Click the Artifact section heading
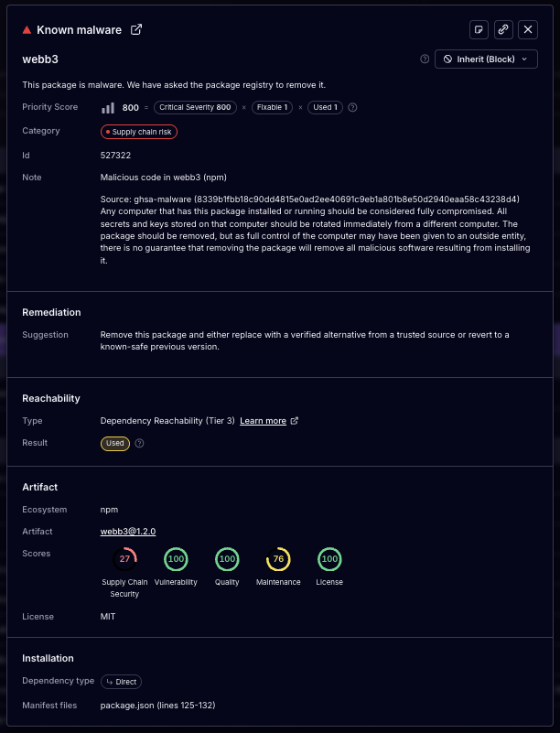This screenshot has height=733, width=560. point(39,487)
